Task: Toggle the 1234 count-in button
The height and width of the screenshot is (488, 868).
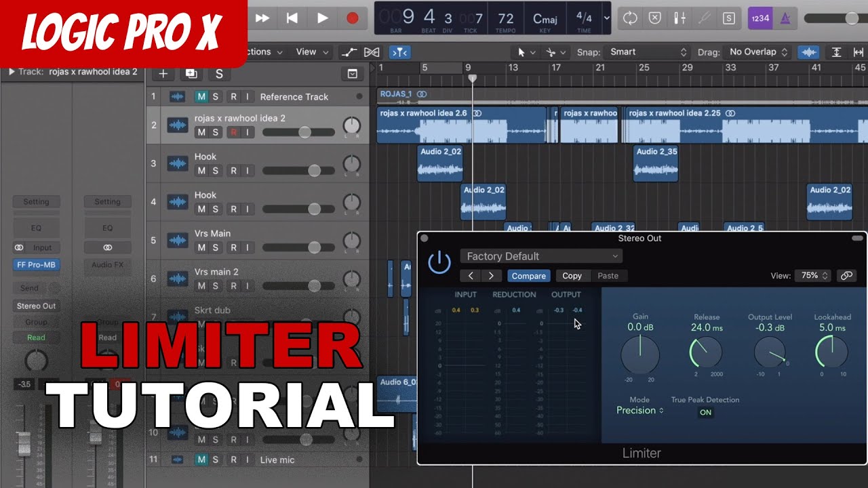Action: point(760,18)
